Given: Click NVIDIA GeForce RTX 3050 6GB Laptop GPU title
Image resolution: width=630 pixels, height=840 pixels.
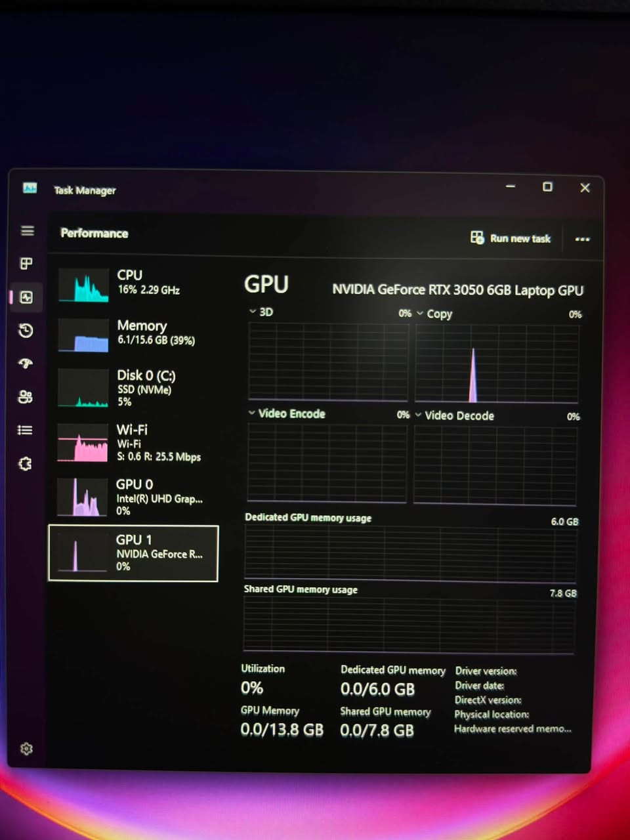Looking at the screenshot, I should click(457, 289).
